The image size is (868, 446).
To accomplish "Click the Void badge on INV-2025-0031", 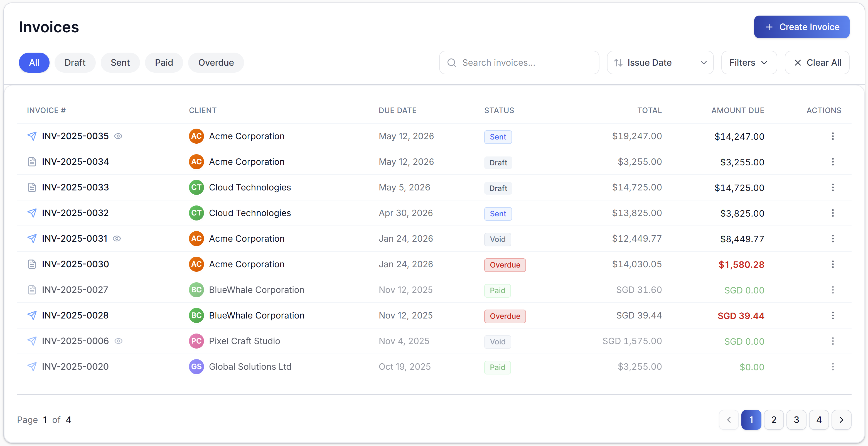I will tap(498, 239).
